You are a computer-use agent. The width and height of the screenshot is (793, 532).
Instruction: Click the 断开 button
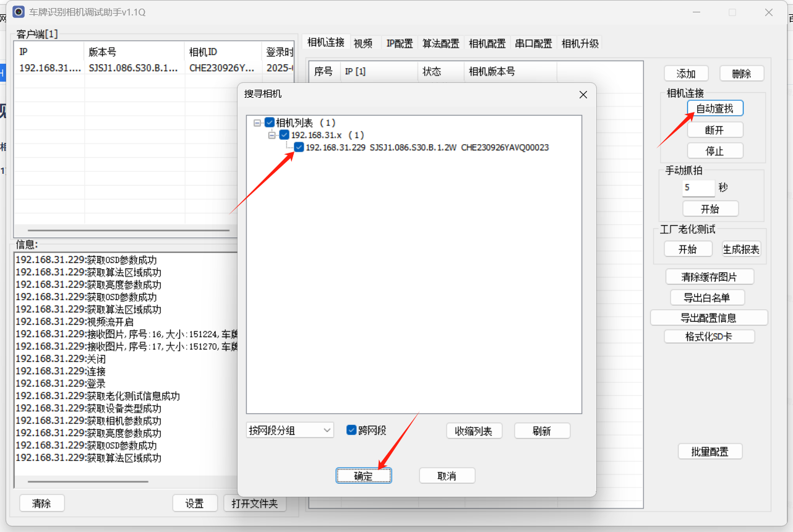pos(715,130)
